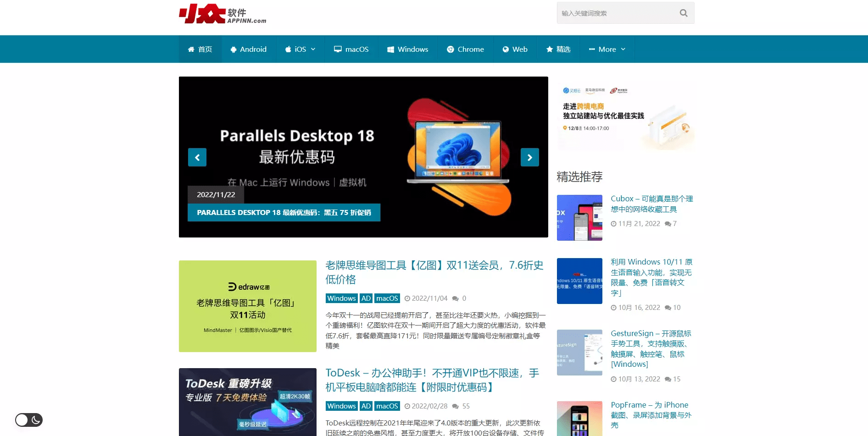Click comments icon on 亿图 article
This screenshot has width=868, height=436.
click(456, 298)
